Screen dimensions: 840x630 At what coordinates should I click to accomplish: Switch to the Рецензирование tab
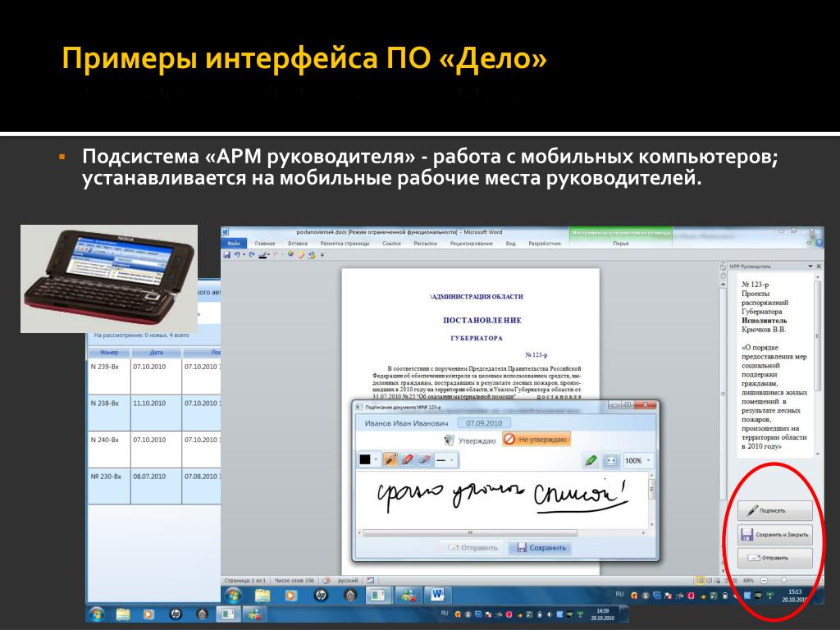click(471, 244)
